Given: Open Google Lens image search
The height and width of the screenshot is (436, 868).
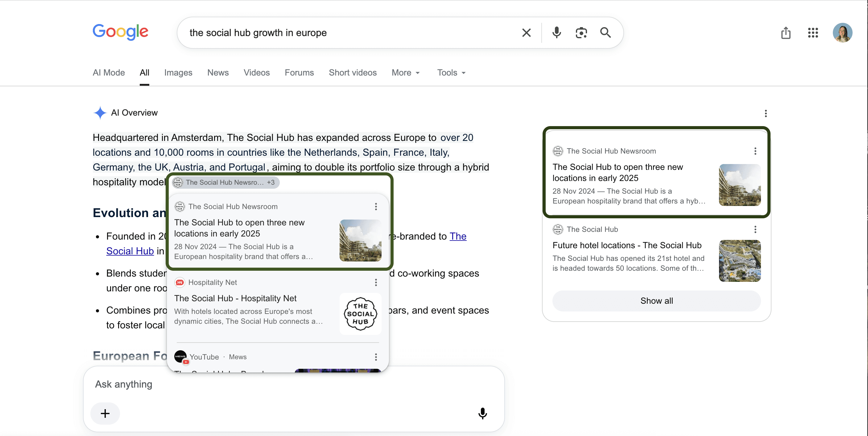Looking at the screenshot, I should point(581,33).
